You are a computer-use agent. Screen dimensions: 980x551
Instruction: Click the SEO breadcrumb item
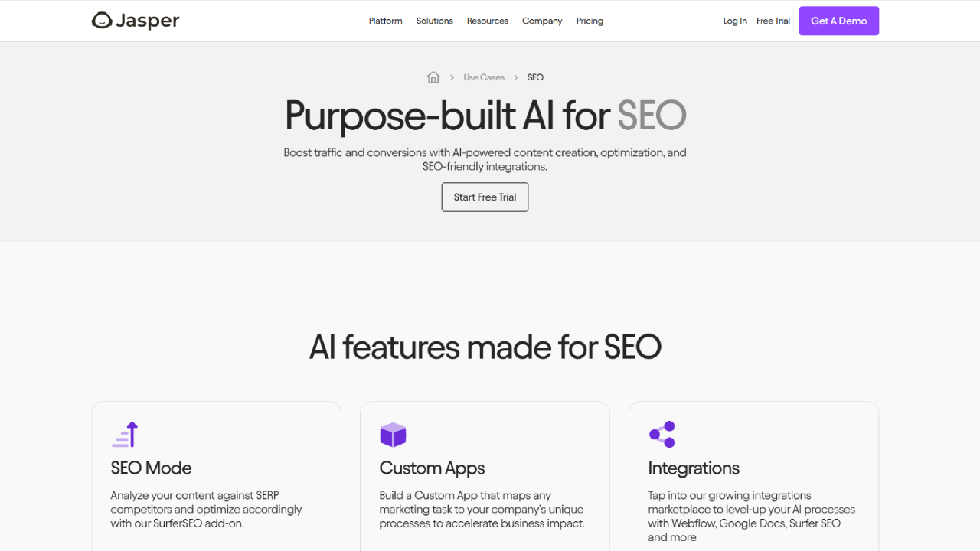pyautogui.click(x=535, y=77)
